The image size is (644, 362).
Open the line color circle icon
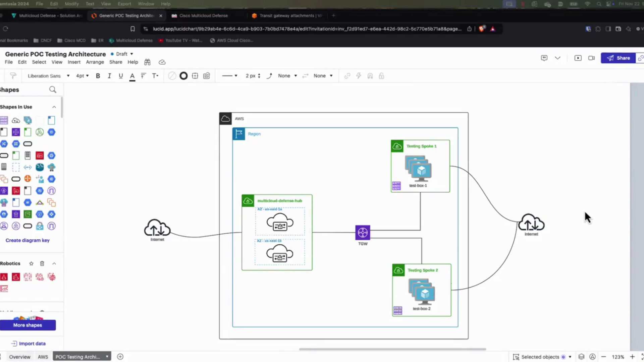click(183, 76)
